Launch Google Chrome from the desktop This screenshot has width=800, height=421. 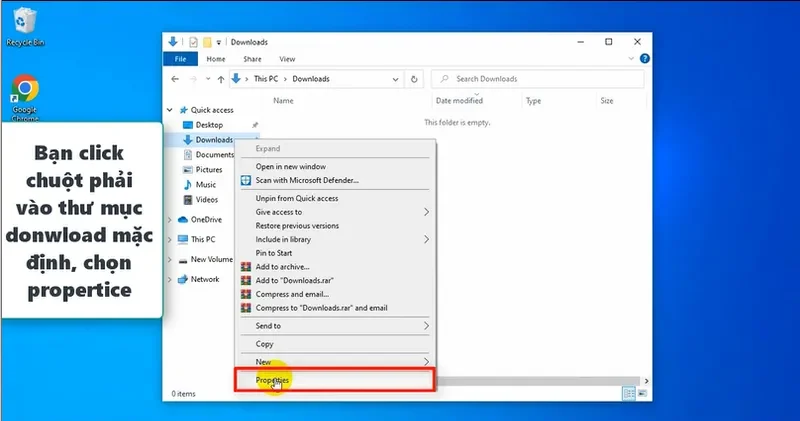click(24, 98)
